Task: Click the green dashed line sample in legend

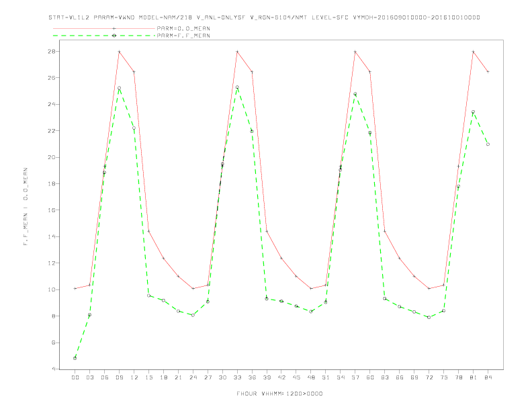Action: (x=104, y=36)
